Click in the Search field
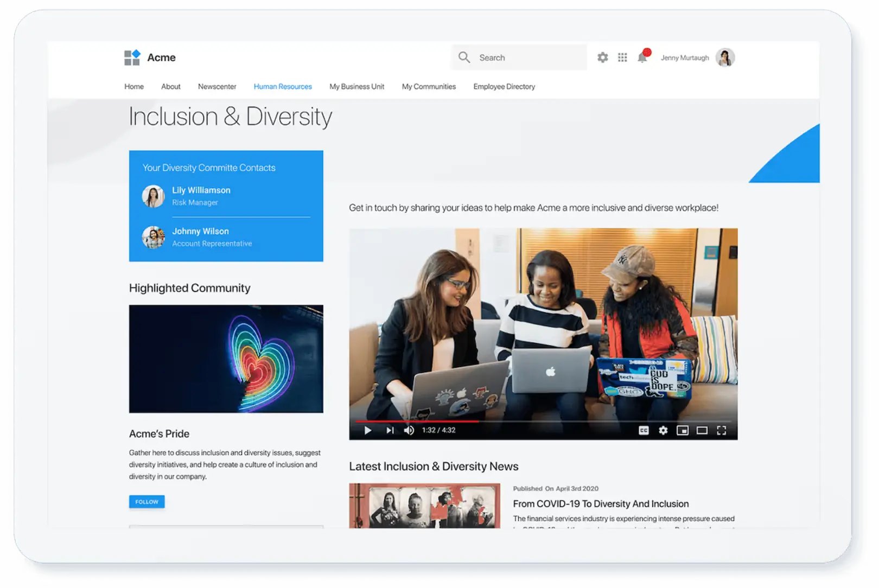879x588 pixels. pos(519,57)
